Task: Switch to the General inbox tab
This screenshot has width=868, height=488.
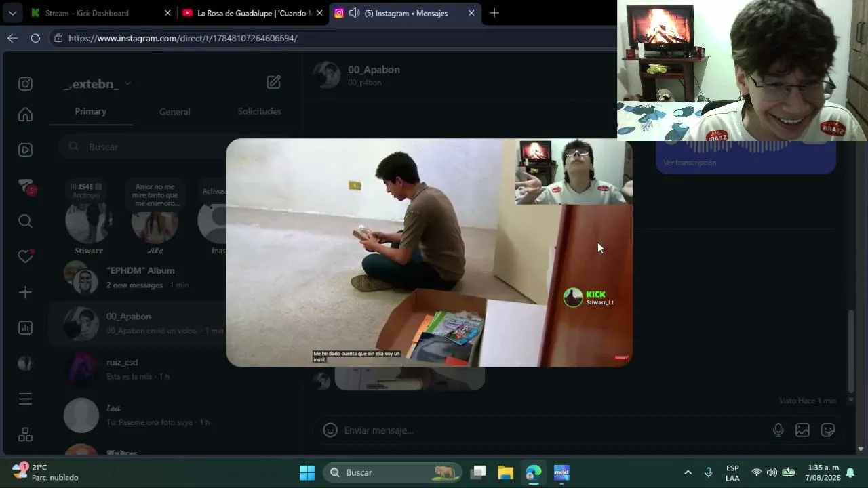Action: pos(175,112)
